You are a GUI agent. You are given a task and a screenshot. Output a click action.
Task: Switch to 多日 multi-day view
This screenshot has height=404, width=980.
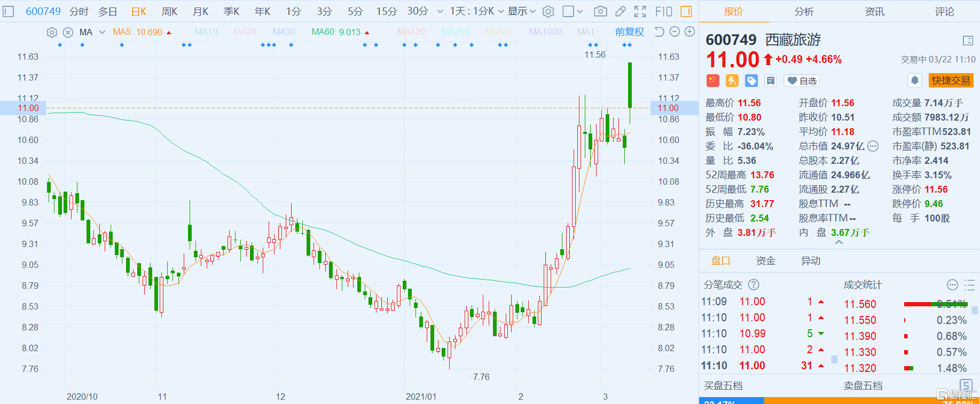[107, 11]
